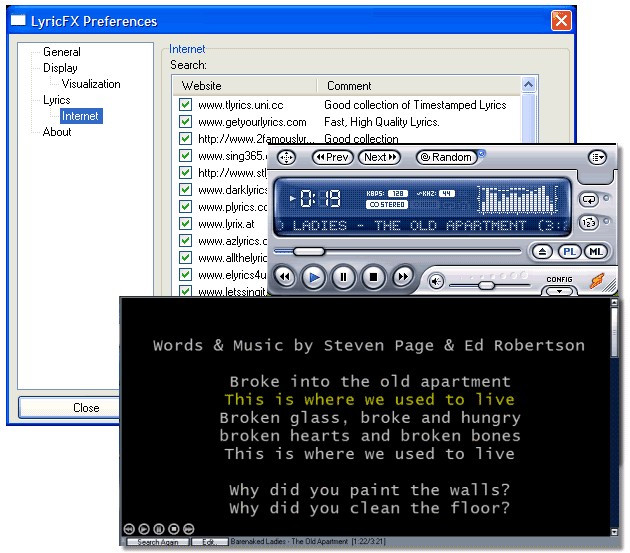Click the Random button in Winamp
This screenshot has width=630, height=553.
pos(447,157)
